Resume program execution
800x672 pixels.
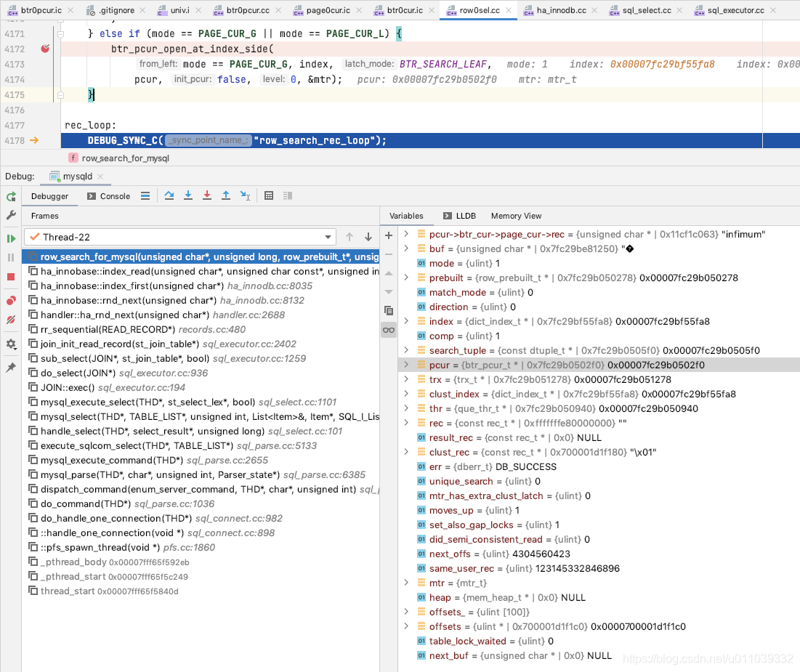click(11, 238)
